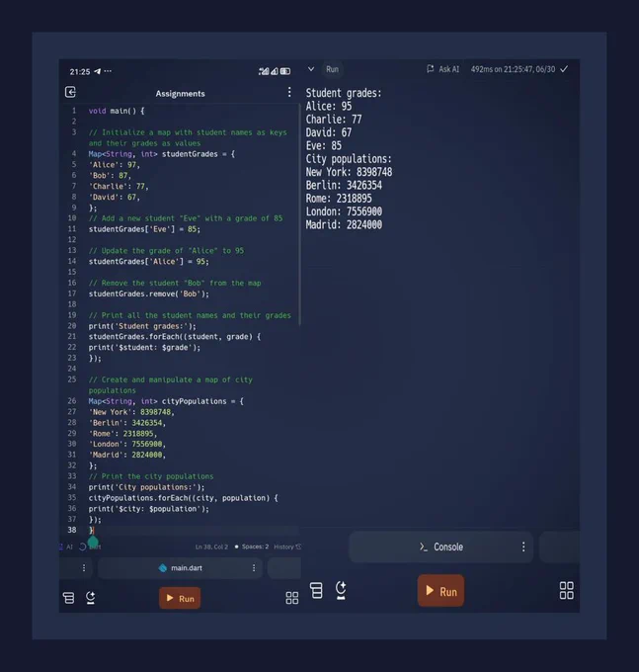639x672 pixels.
Task: Tap the signal strength icons in status bar
Action: tap(268, 71)
